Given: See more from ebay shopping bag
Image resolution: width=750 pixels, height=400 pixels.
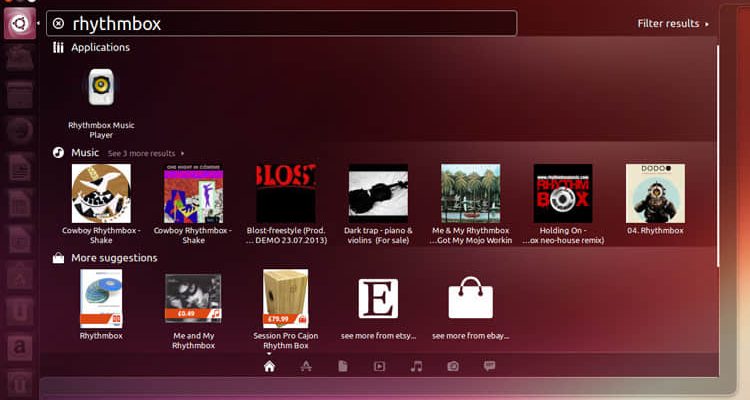Looking at the screenshot, I should 471,309.
